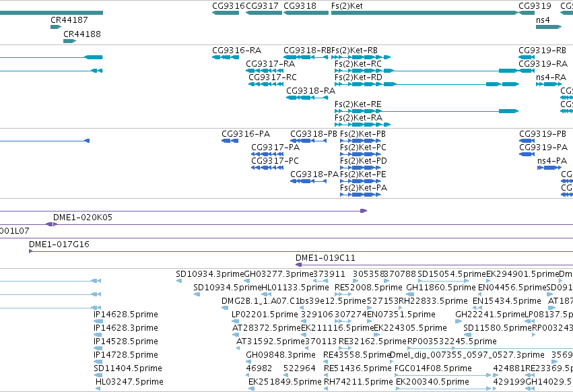Viewport: 573px width, 392px height.
Task: Click the HL03247.5prime label
Action: [129, 382]
